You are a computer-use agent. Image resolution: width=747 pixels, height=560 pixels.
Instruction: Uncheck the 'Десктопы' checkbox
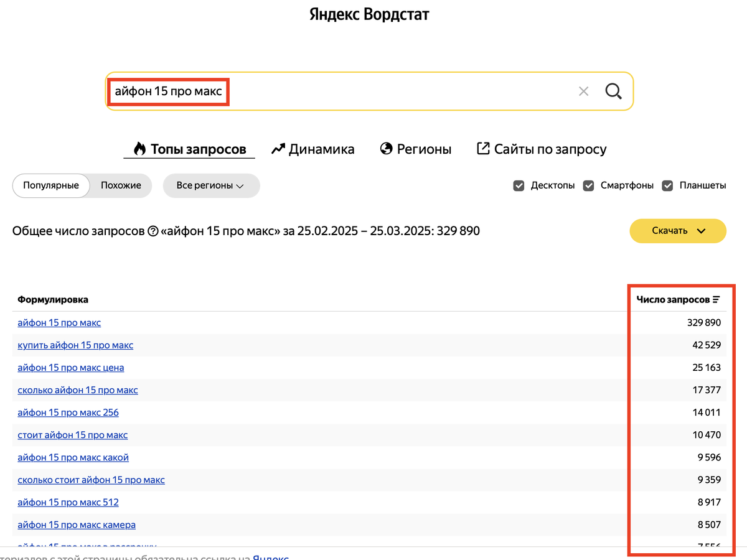pos(519,185)
